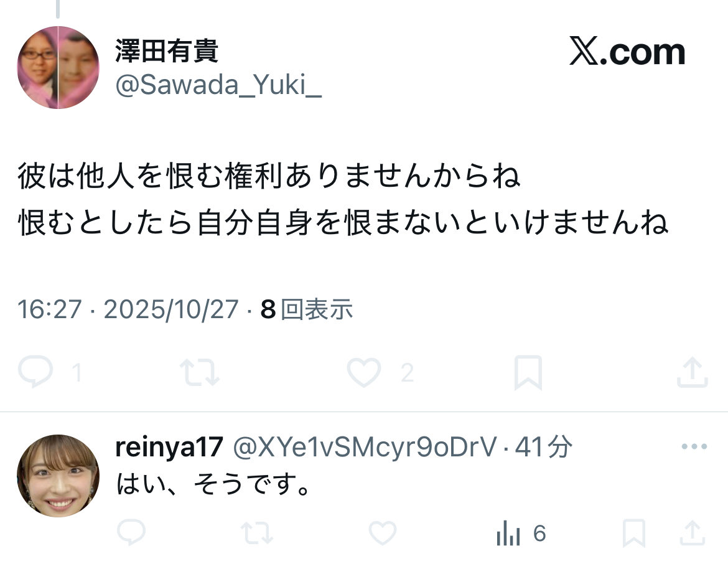Like reinya17's reply
Image resolution: width=728 pixels, height=579 pixels.
click(x=383, y=532)
